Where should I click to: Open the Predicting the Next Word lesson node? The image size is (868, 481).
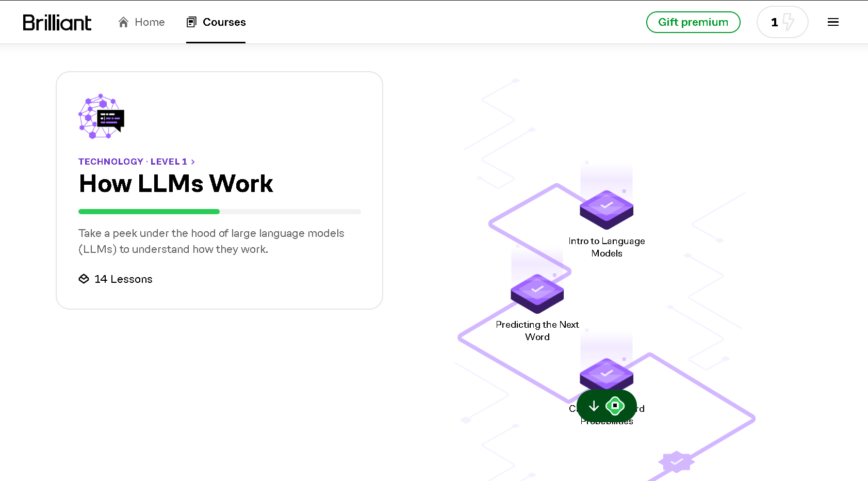(537, 293)
